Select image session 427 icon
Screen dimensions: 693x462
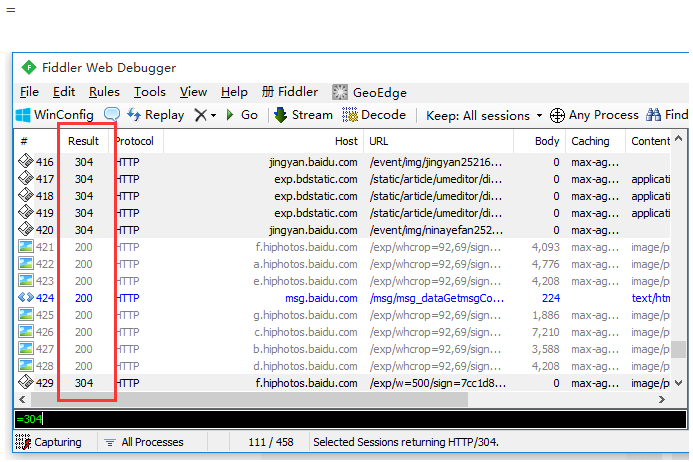pyautogui.click(x=26, y=348)
